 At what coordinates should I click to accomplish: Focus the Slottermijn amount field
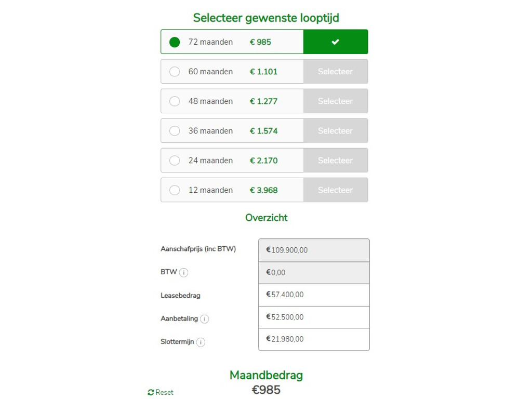tap(314, 339)
